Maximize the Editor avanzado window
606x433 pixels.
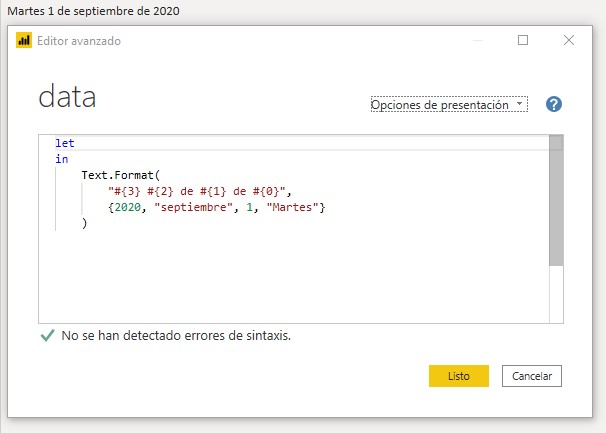coord(523,40)
